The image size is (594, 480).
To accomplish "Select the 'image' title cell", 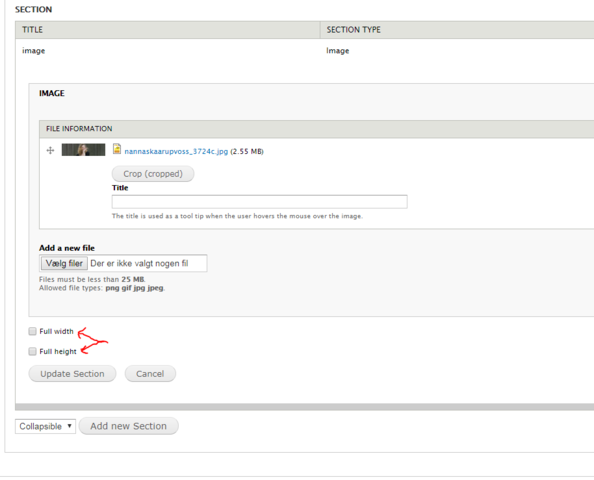I will [33, 51].
